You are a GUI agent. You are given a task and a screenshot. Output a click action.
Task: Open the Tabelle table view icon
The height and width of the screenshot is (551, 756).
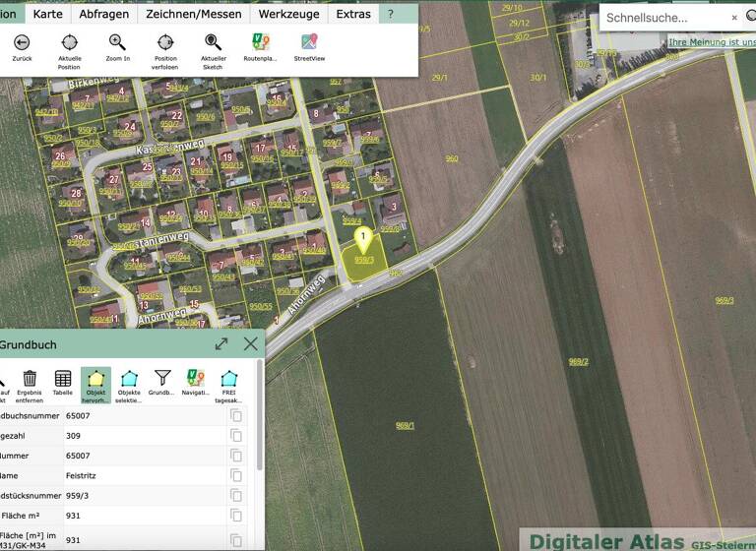(63, 379)
